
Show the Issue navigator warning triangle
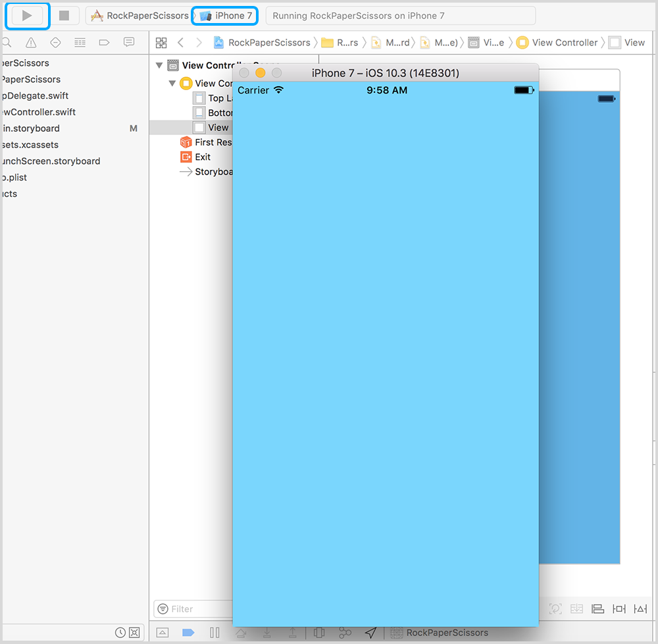(31, 43)
